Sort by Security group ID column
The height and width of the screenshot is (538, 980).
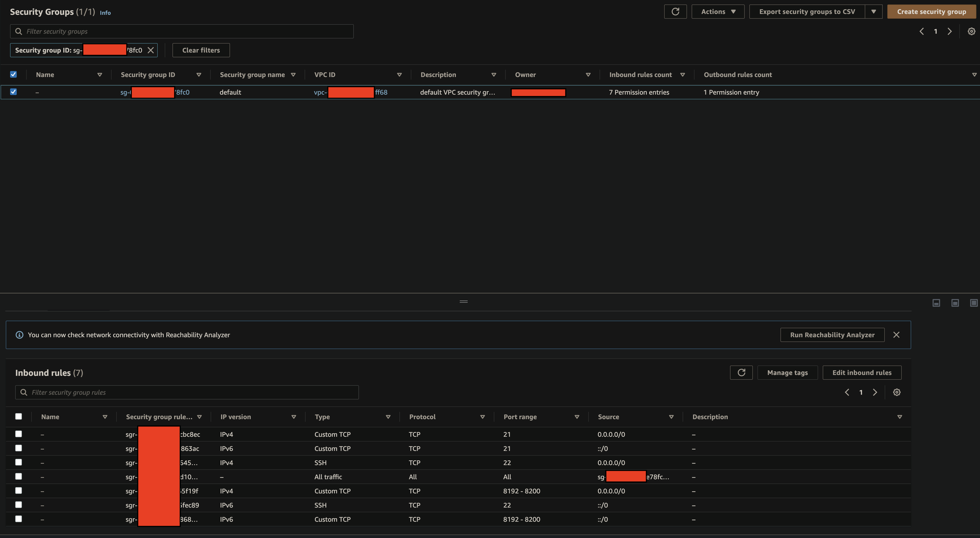(199, 75)
